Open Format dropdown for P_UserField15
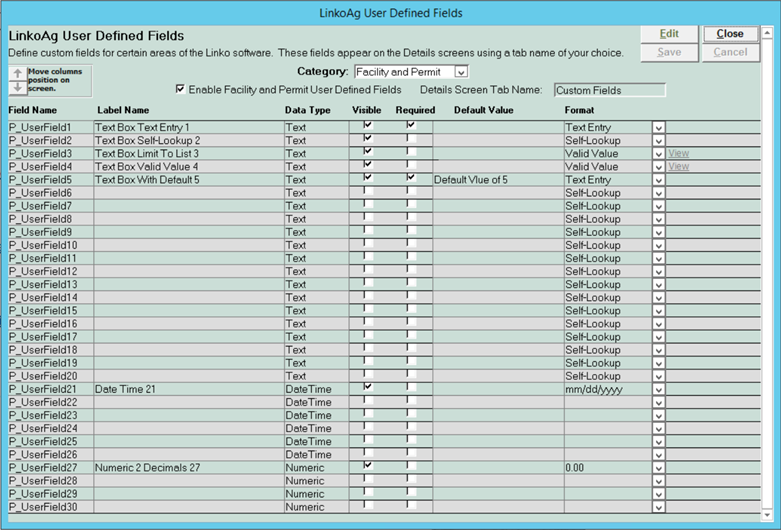Viewport: 781px width, 530px height. click(658, 311)
